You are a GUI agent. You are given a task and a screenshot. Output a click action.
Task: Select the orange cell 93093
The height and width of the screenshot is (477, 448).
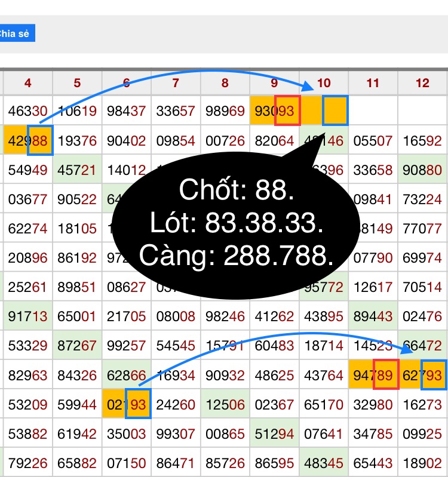pos(274,111)
